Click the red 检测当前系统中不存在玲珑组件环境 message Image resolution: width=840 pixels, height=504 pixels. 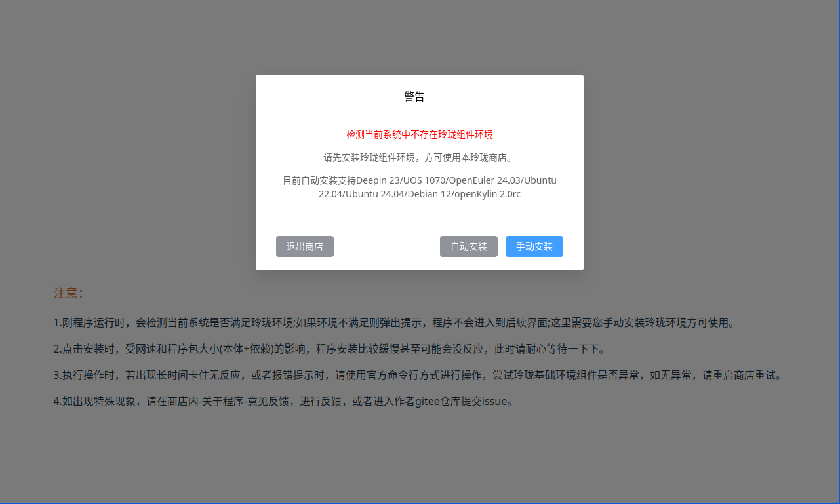coord(420,134)
